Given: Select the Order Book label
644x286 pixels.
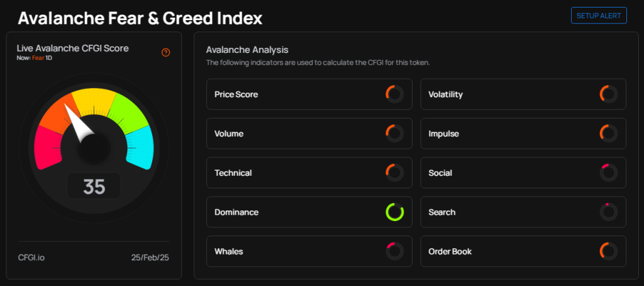Looking at the screenshot, I should pyautogui.click(x=450, y=251).
